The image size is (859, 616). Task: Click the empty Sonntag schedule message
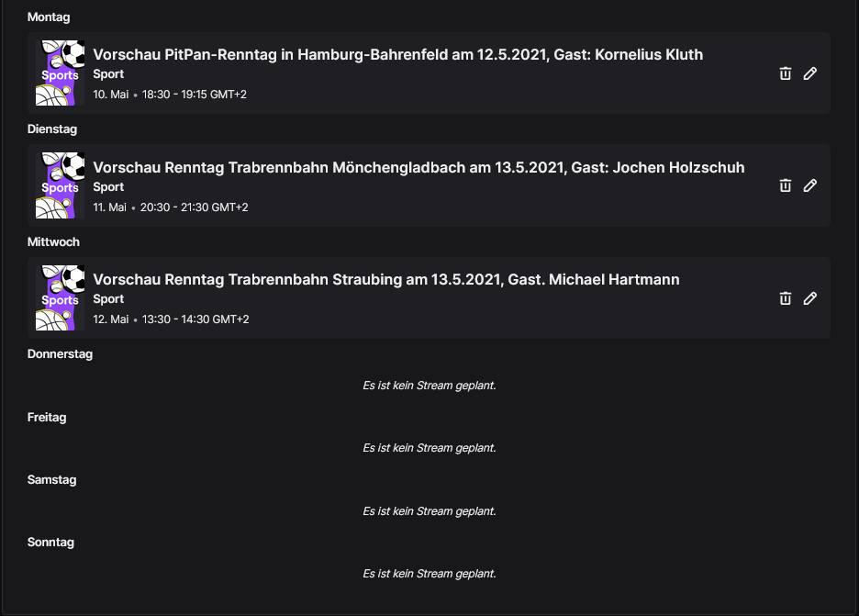coord(429,574)
